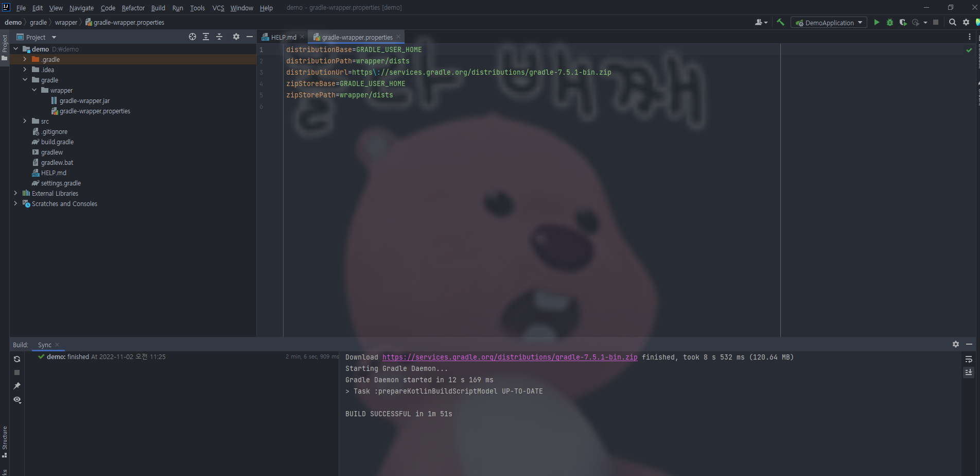Image resolution: width=980 pixels, height=476 pixels.
Task: Open Project panel options gear
Action: tap(236, 37)
